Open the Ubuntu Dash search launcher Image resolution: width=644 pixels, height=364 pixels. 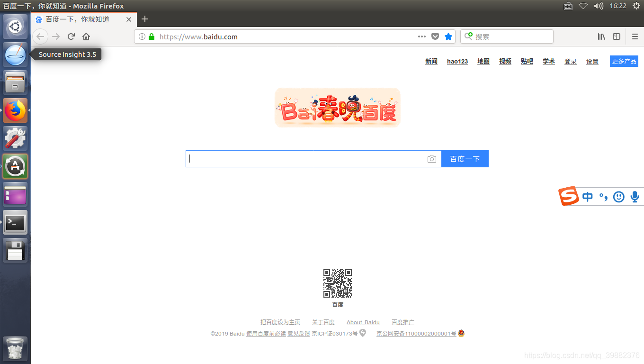click(15, 26)
